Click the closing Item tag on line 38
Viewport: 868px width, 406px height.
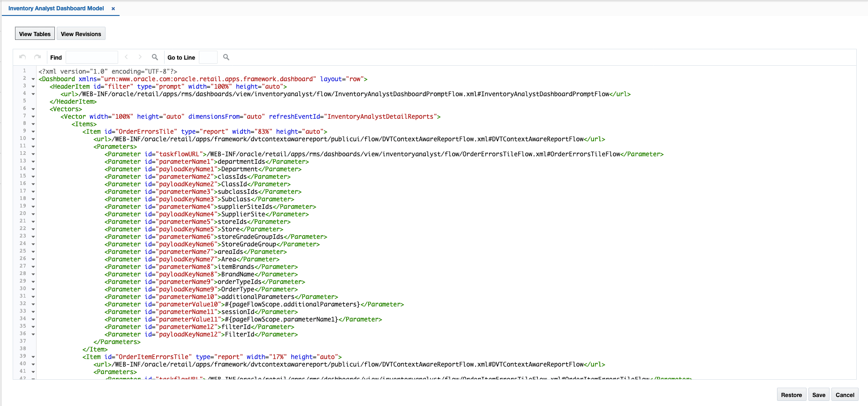tap(95, 349)
